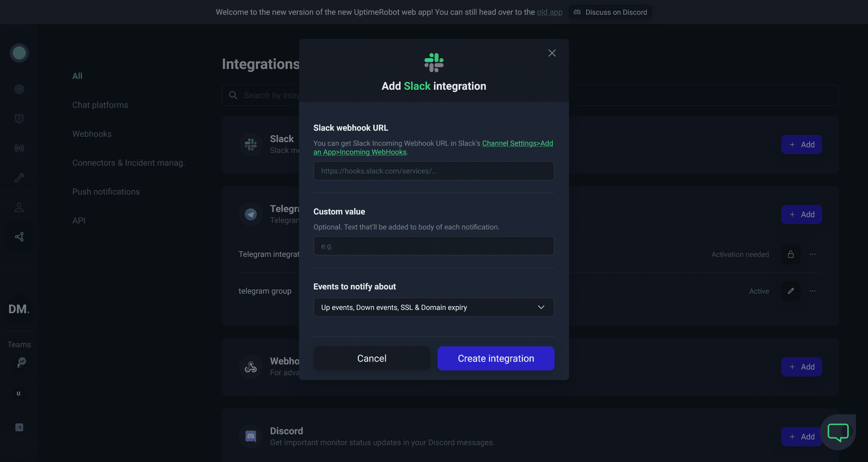The height and width of the screenshot is (462, 868).
Task: Open the chat support bubble
Action: [x=838, y=432]
